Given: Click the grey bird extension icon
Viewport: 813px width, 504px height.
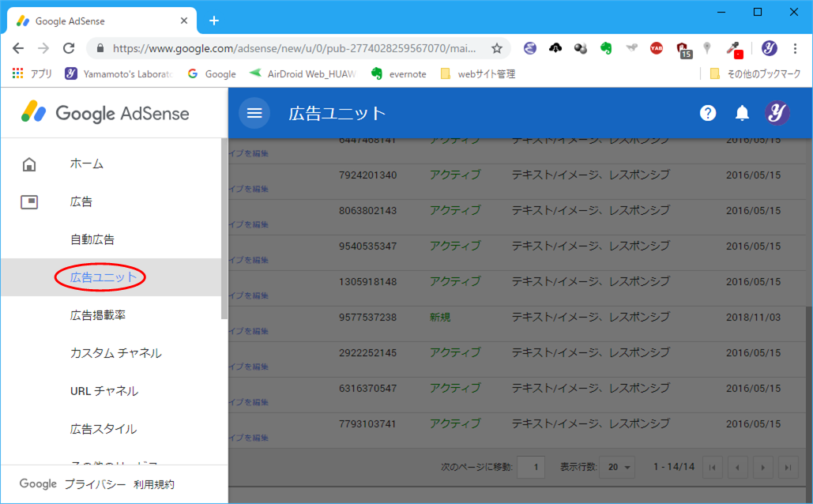Looking at the screenshot, I should [631, 48].
